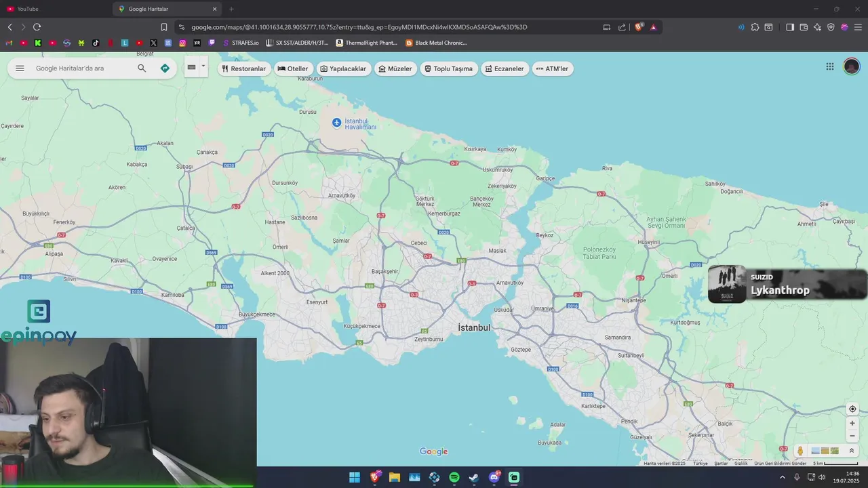Screen dimensions: 868x488
Task: Show your location on the map
Action: (852, 409)
